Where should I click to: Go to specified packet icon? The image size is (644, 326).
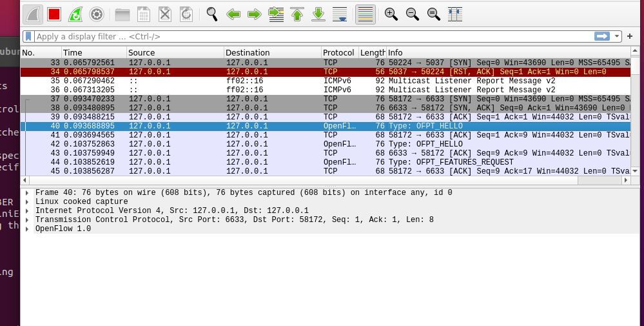[276, 14]
